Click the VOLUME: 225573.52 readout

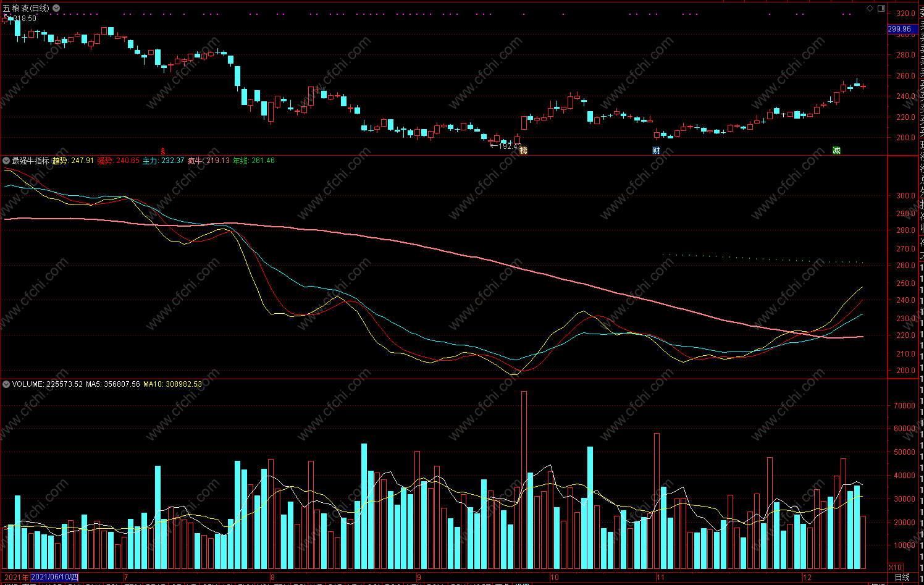pos(48,384)
